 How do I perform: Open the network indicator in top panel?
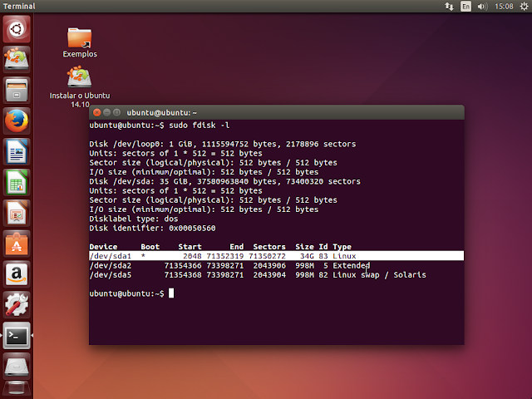click(x=449, y=6)
